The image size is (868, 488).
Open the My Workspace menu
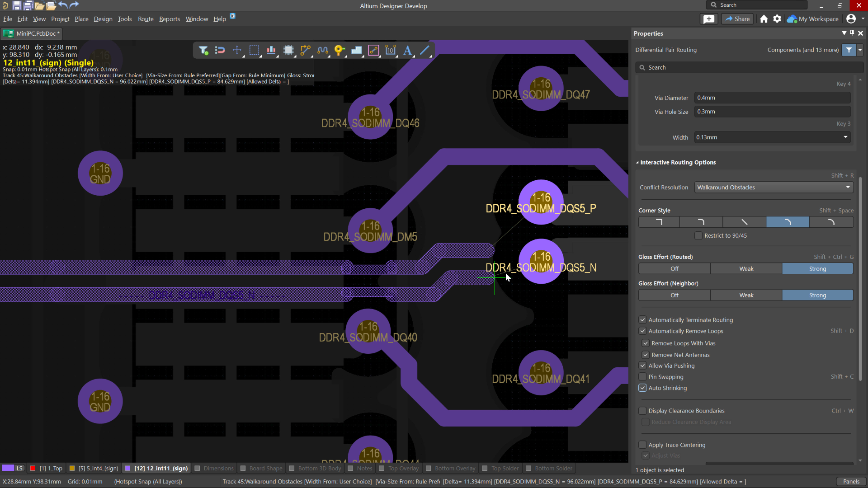[x=813, y=19]
